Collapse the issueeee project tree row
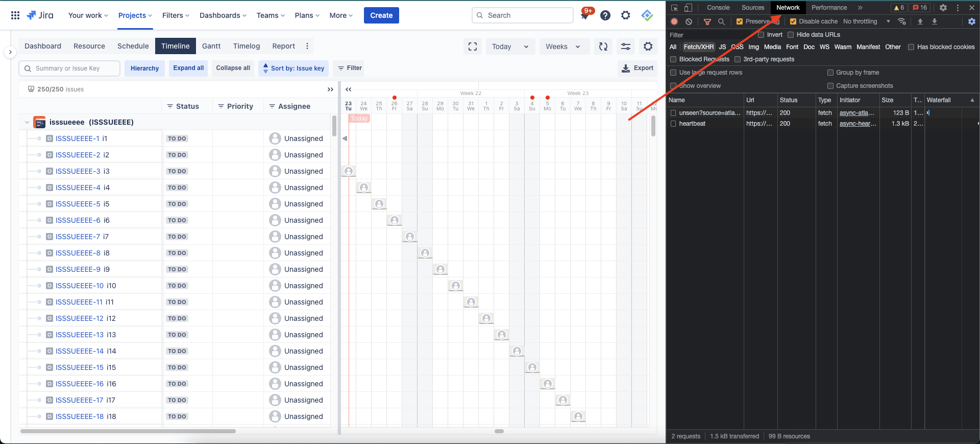This screenshot has height=444, width=980. coord(27,122)
